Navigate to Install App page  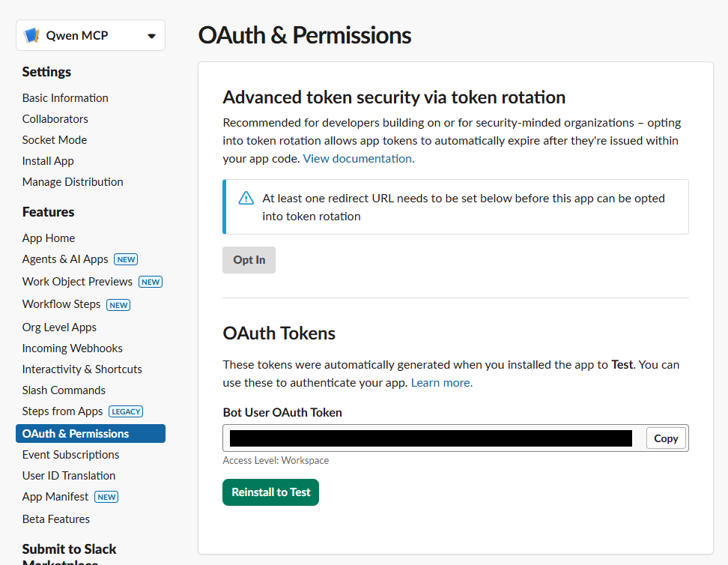pyautogui.click(x=48, y=161)
